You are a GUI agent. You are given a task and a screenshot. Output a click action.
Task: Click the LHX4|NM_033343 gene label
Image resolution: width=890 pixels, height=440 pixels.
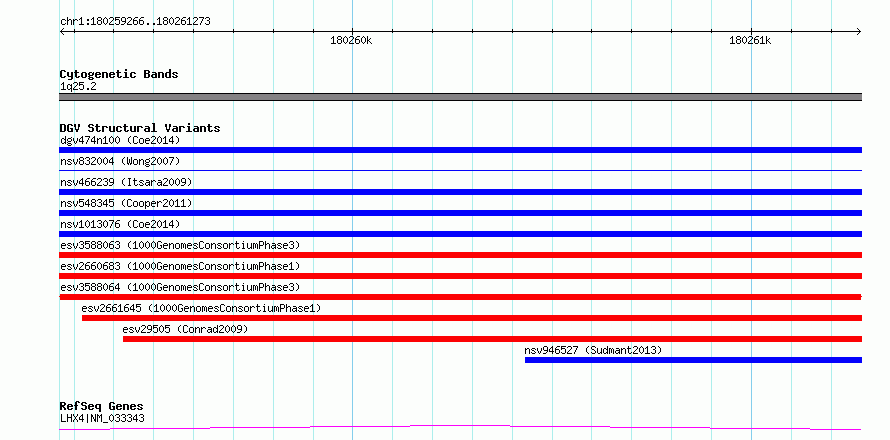click(x=102, y=418)
